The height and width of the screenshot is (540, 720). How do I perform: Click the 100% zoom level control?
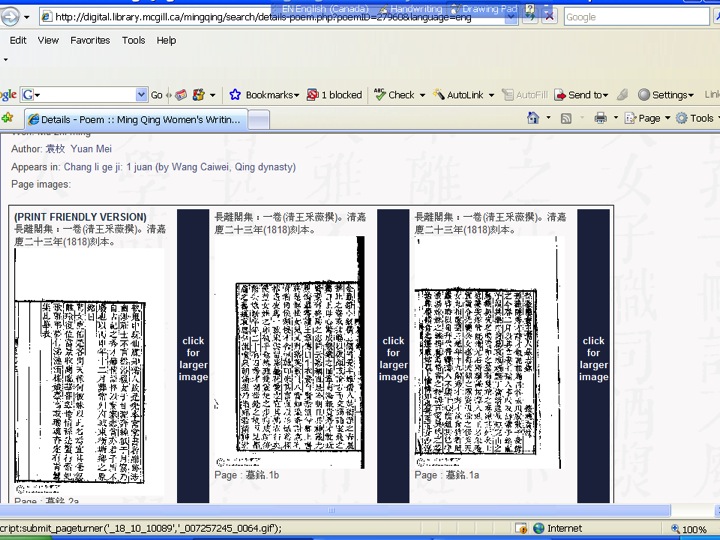tap(690, 529)
